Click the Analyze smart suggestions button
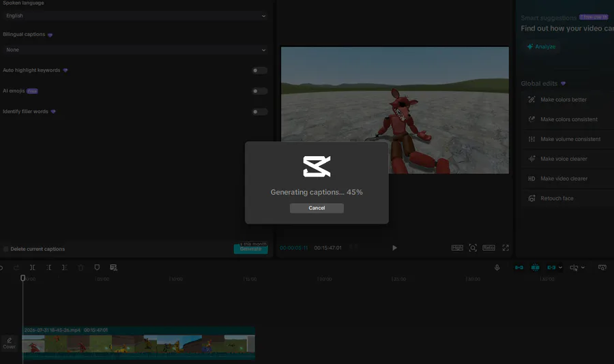The width and height of the screenshot is (614, 364). pos(541,46)
